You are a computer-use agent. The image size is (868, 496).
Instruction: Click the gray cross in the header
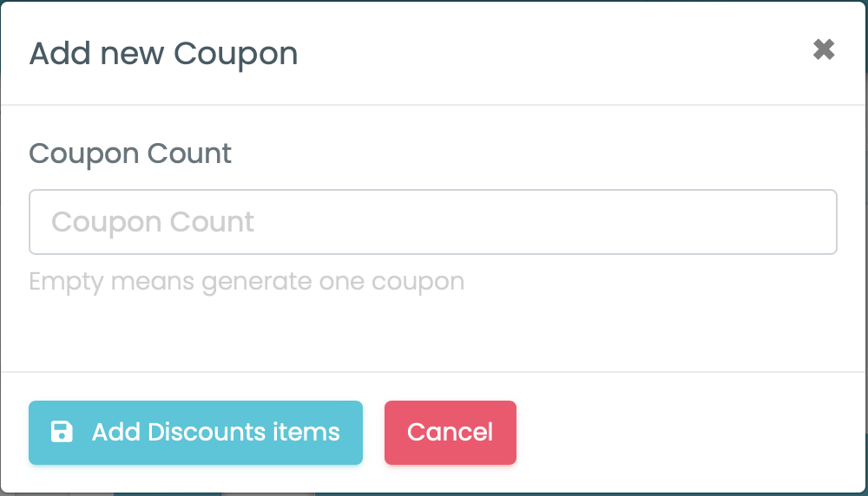point(823,50)
